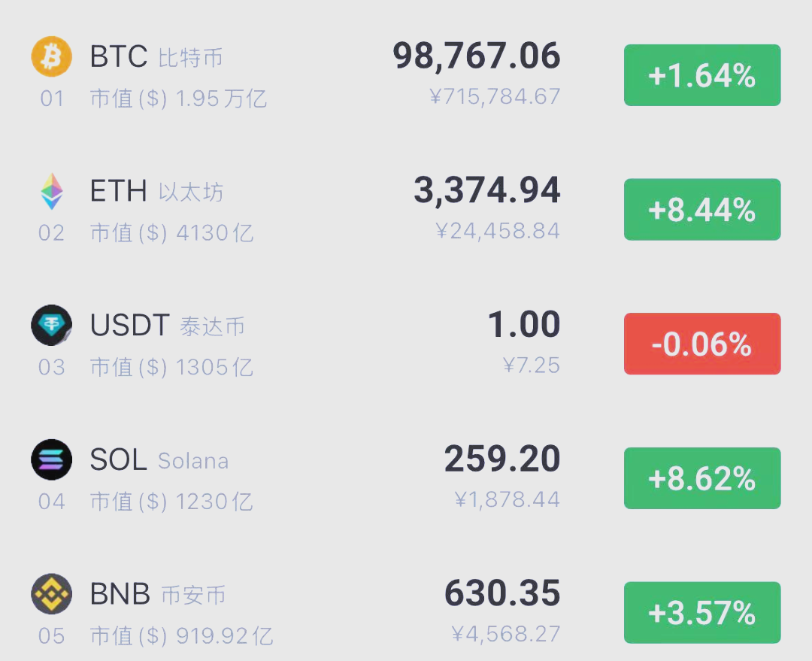Click the ETH +8.44% change badge
The width and height of the screenshot is (812, 661).
(x=702, y=209)
